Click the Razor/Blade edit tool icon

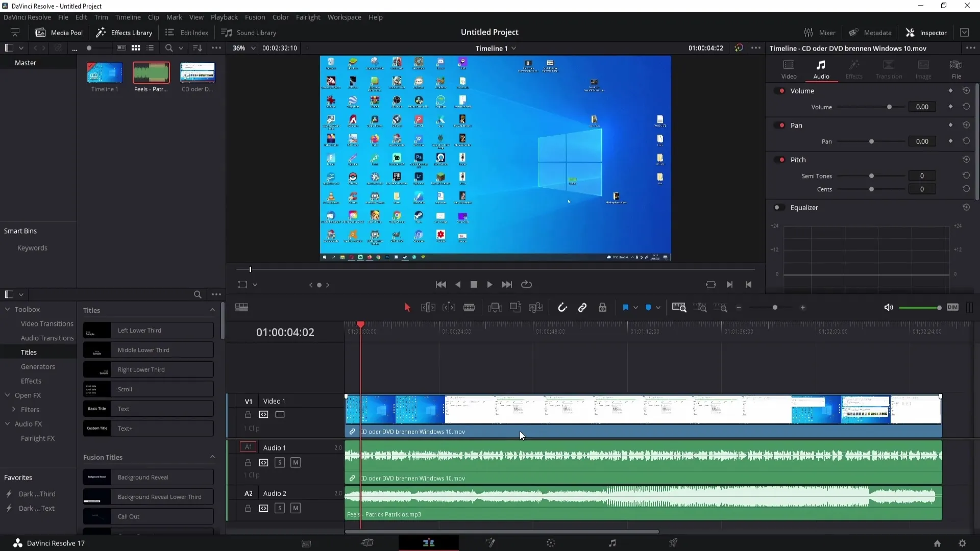click(x=469, y=308)
